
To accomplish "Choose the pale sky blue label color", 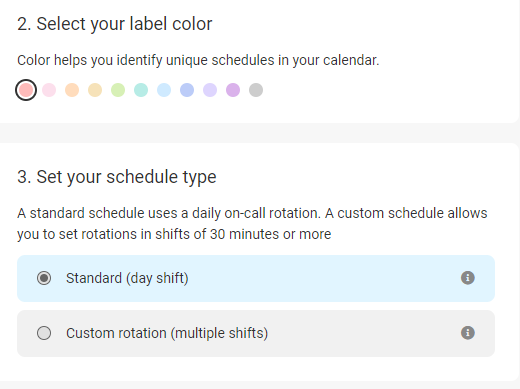I will [164, 90].
